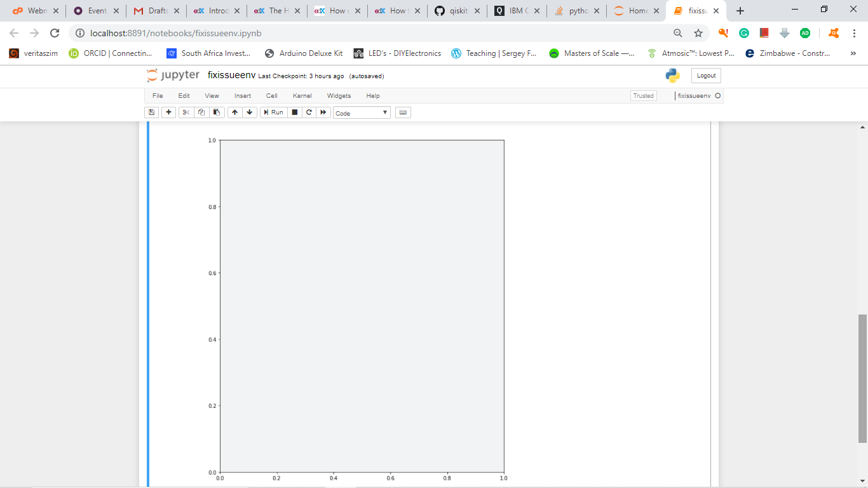Click the site information icon in address bar

80,33
